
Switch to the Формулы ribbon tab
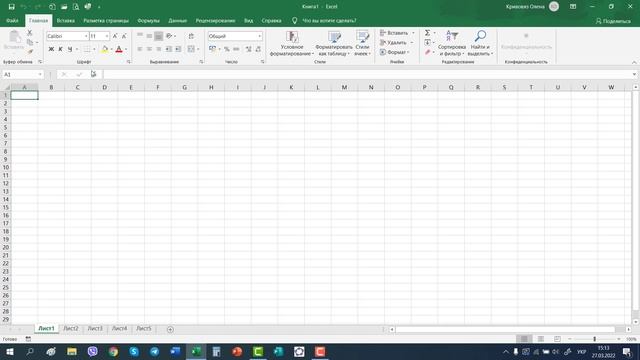pyautogui.click(x=149, y=20)
